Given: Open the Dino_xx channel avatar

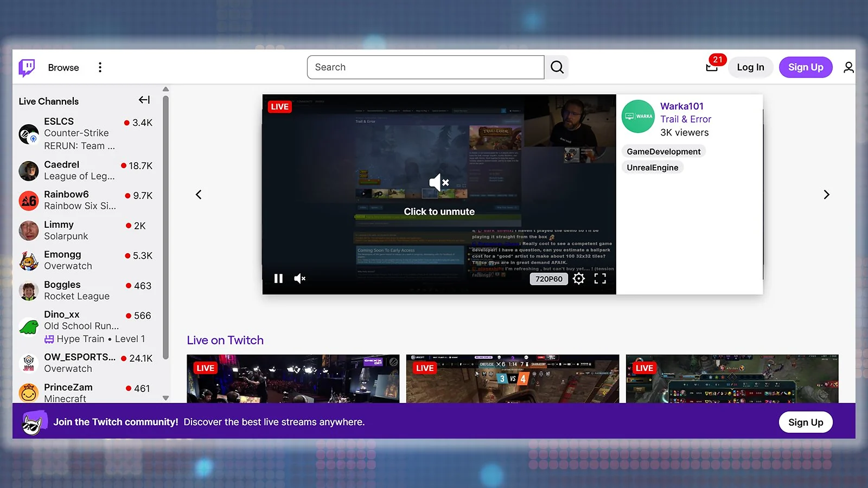Looking at the screenshot, I should [29, 327].
